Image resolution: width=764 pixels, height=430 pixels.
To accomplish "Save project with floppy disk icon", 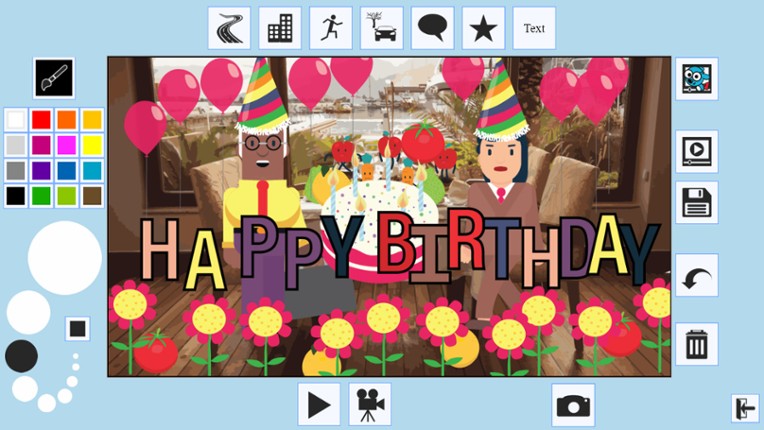I will (697, 202).
